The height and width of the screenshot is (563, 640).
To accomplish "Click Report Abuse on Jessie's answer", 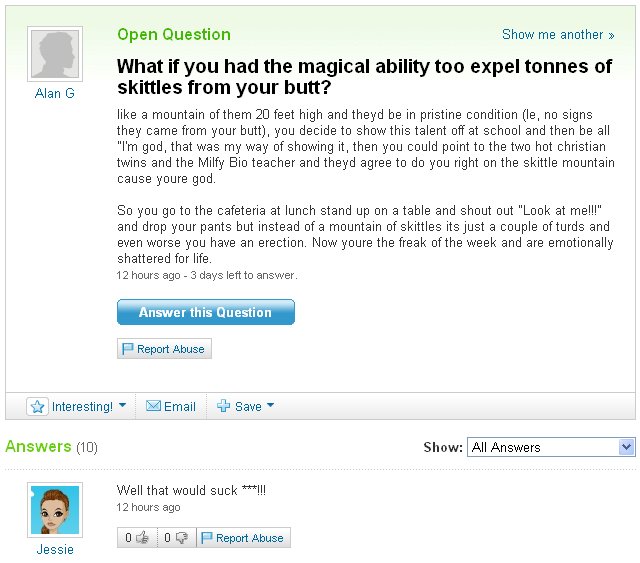I will [x=249, y=538].
